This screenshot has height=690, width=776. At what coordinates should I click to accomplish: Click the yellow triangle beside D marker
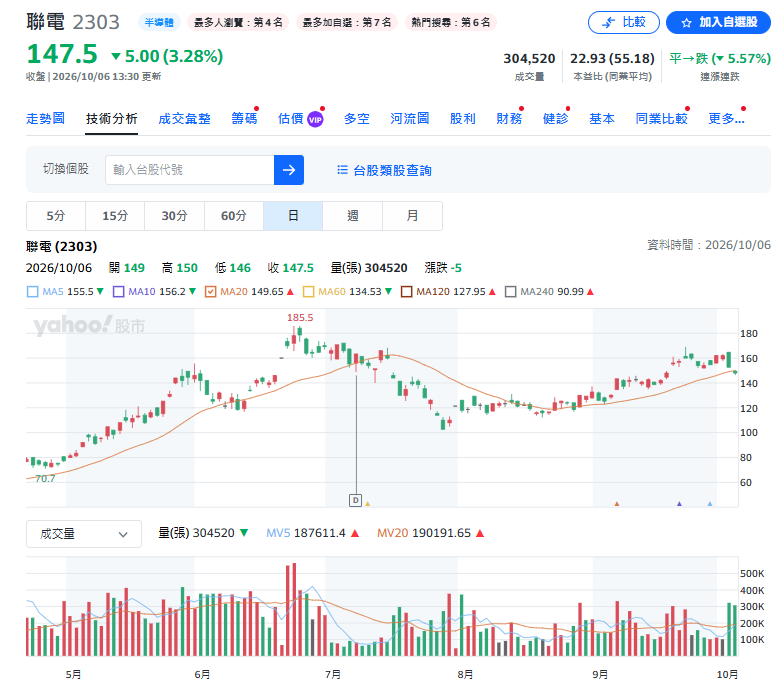pyautogui.click(x=367, y=503)
